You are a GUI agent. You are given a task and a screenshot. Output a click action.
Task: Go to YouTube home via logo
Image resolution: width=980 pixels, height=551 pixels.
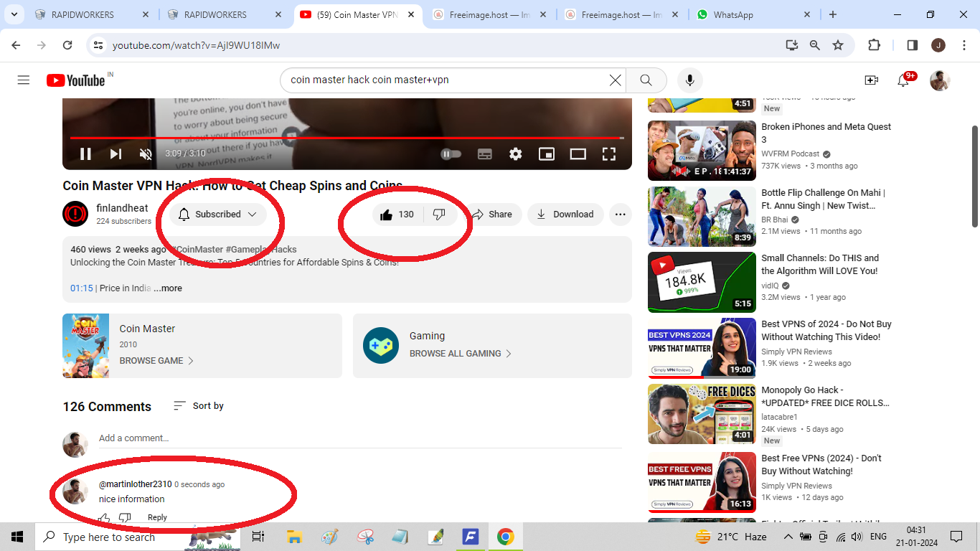[x=76, y=80]
